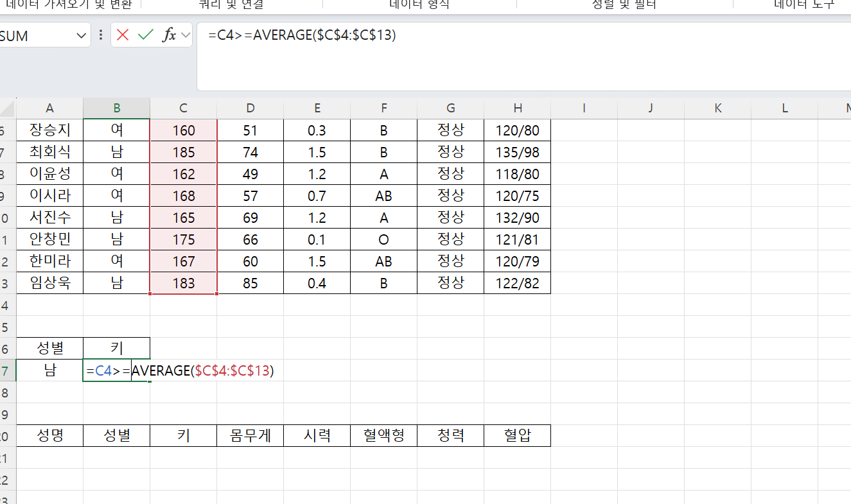Click the blood pressure cell 135/98
Screen dimensions: 851x504
pos(518,152)
